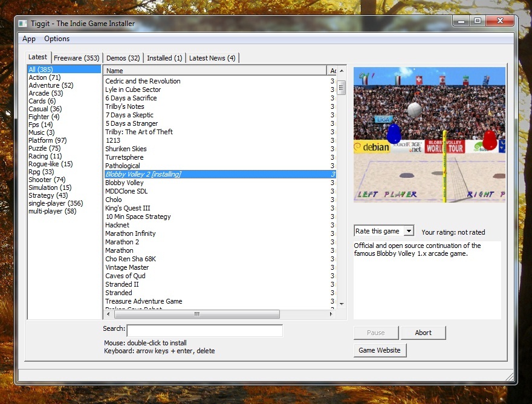Viewport: 532px width, 404px height.
Task: Select the Cards (6) category
Action: click(64, 101)
